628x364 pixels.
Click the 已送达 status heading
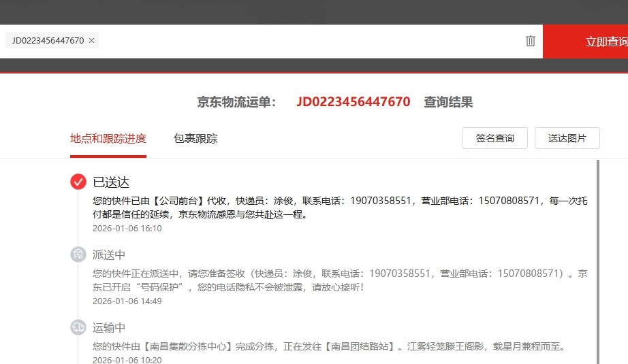(x=111, y=182)
